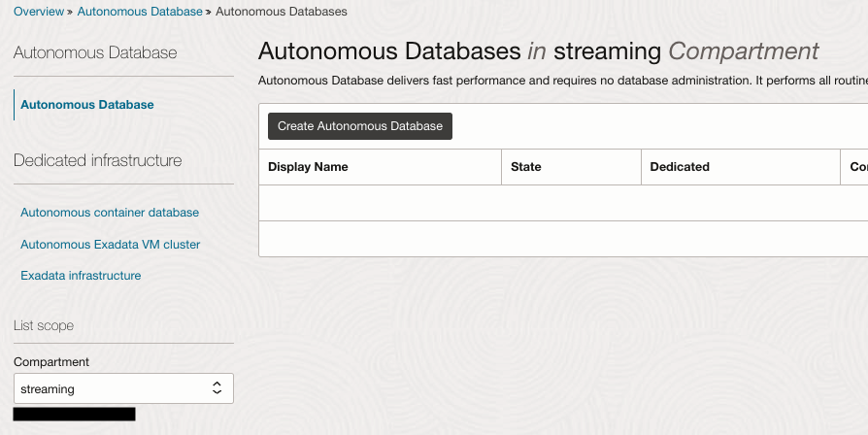
Task: Click the black redacted bar below Compartment
Action: 75,415
